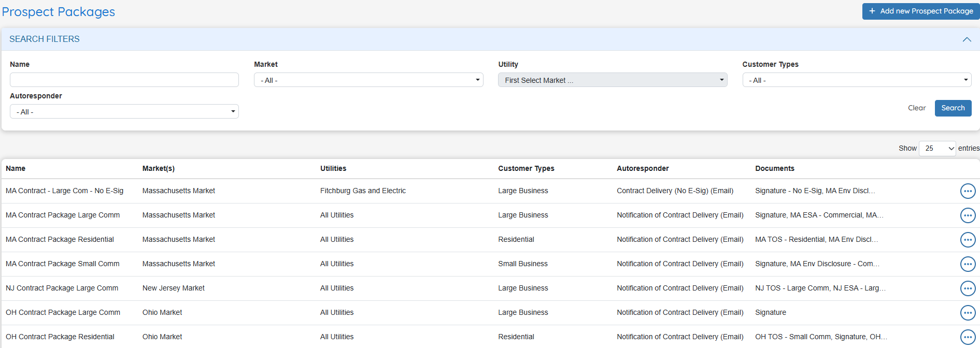980x348 pixels.
Task: Open actions menu for MA Contract Package Residential
Action: click(968, 240)
